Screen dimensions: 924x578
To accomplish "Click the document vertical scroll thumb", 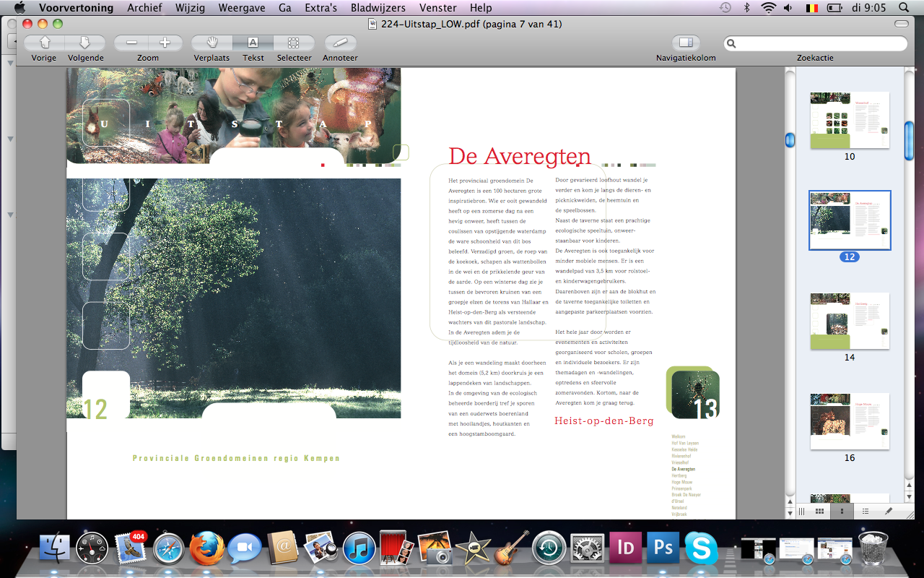I will (x=790, y=140).
